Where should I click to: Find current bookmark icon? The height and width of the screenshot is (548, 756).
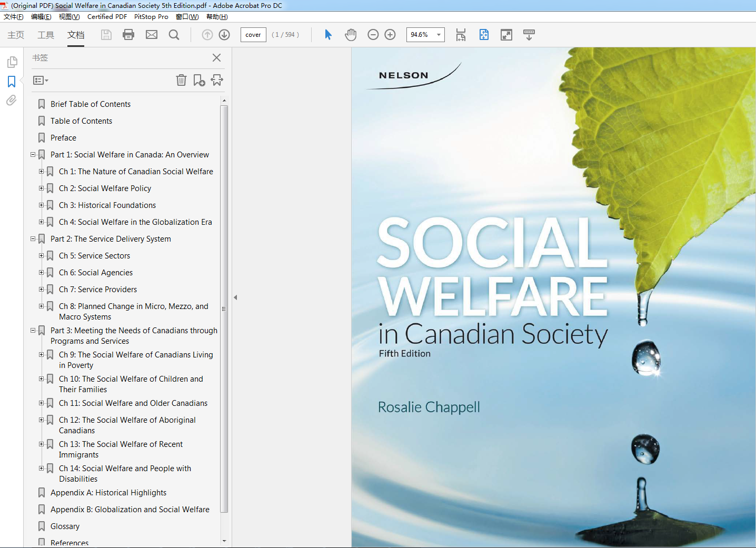217,80
